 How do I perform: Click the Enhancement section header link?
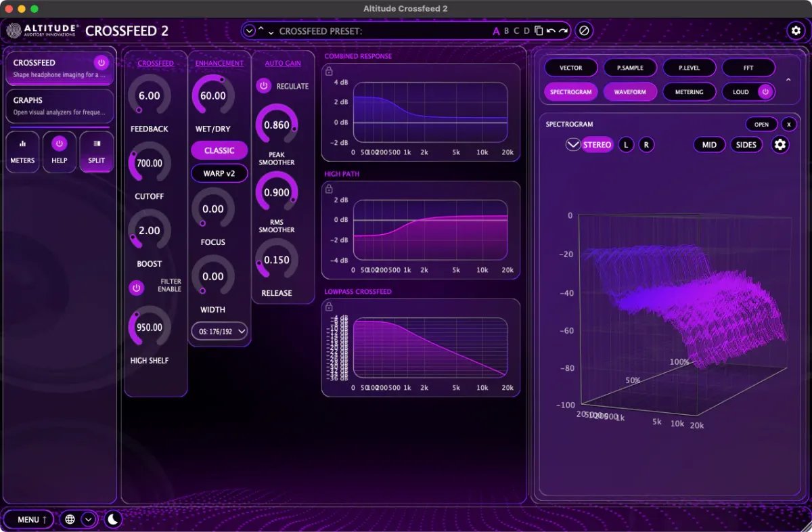(x=219, y=63)
